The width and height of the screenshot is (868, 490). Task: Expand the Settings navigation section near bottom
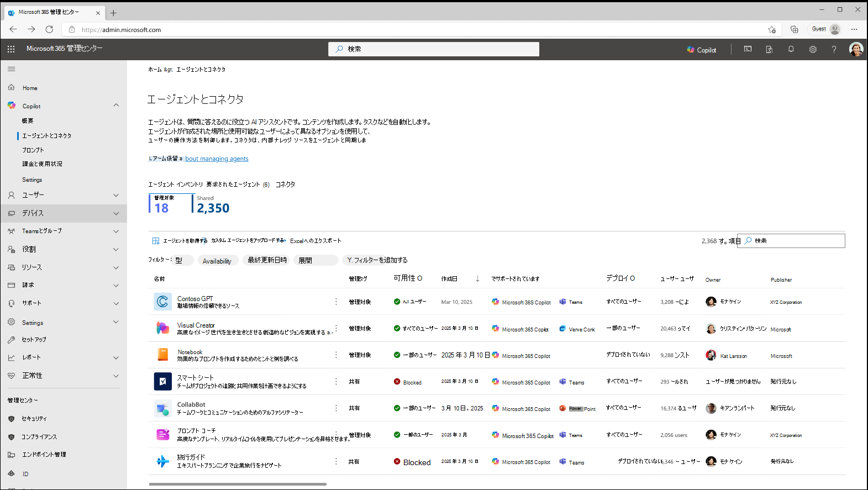click(x=116, y=322)
